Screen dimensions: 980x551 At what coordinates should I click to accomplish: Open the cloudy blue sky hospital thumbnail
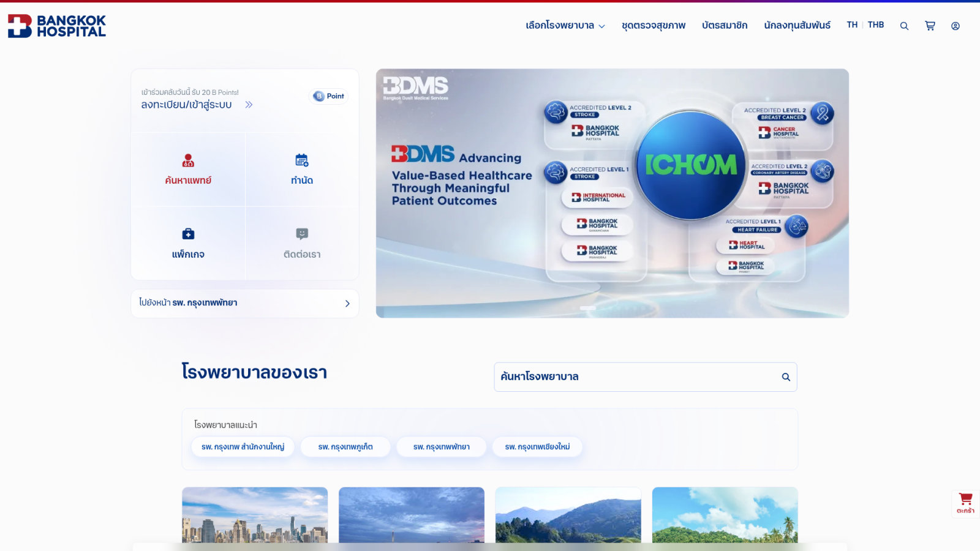click(x=412, y=515)
